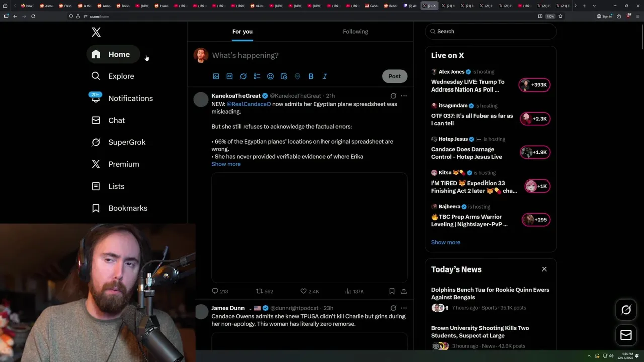Open the tab list dropdown arrow
The height and width of the screenshot is (362, 644).
(594, 6)
